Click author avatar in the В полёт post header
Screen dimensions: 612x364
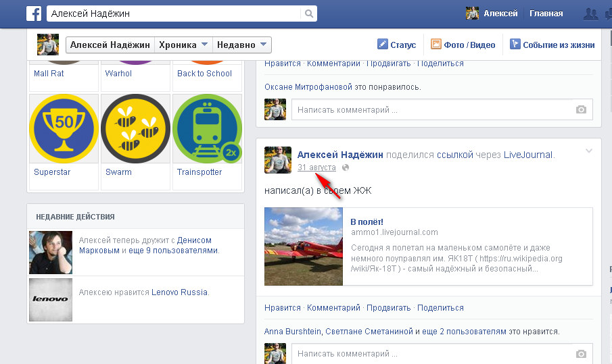click(278, 160)
